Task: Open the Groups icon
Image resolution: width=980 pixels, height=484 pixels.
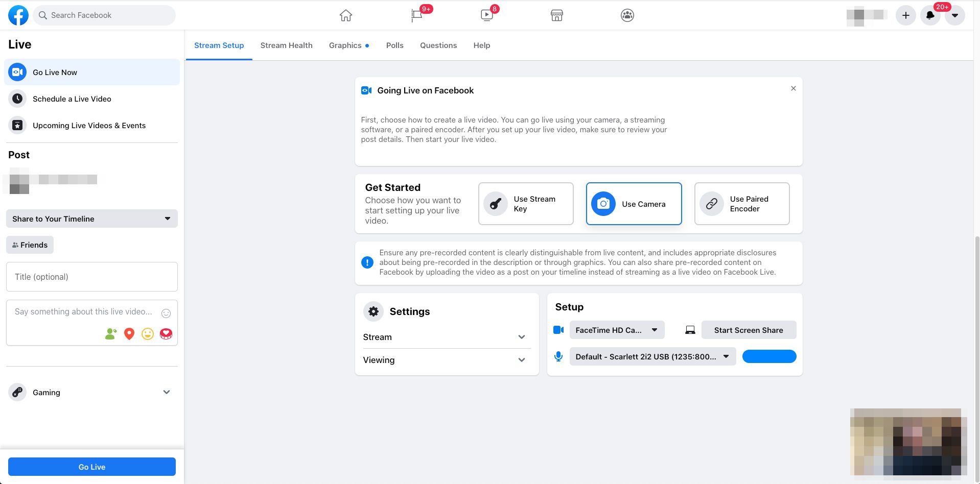Action: [627, 15]
